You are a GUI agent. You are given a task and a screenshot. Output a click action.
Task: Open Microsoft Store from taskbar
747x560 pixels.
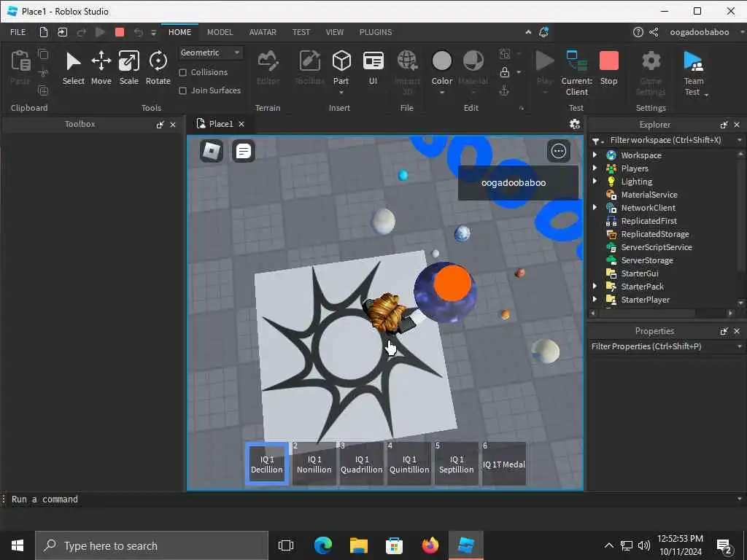394,545
